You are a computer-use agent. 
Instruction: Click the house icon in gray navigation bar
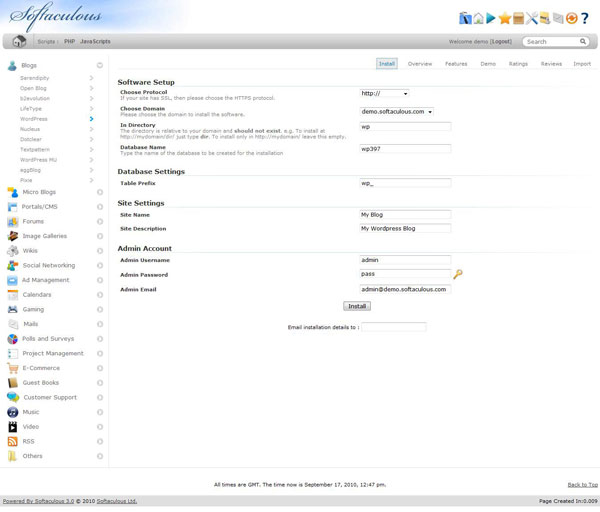click(x=19, y=41)
